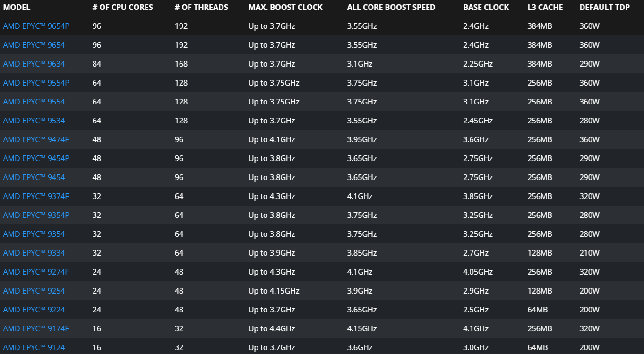
Task: View details for AMD EPYC 9554
Action: pos(34,102)
